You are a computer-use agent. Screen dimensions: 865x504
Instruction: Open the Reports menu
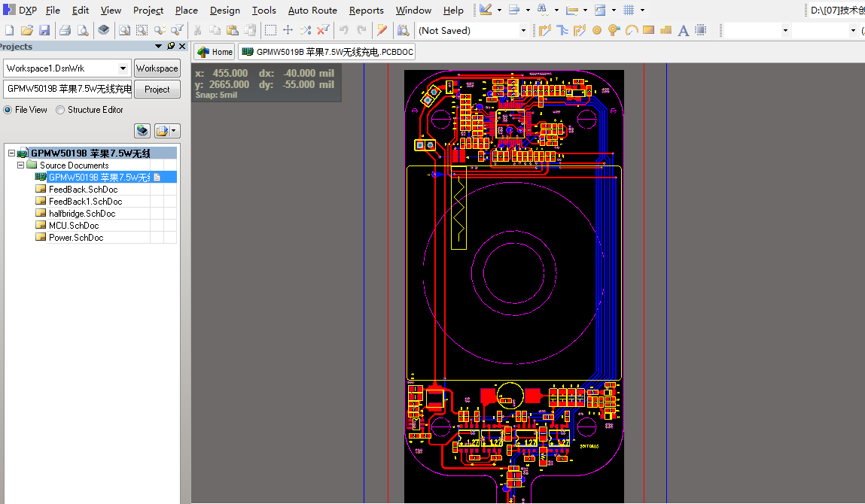pos(367,10)
